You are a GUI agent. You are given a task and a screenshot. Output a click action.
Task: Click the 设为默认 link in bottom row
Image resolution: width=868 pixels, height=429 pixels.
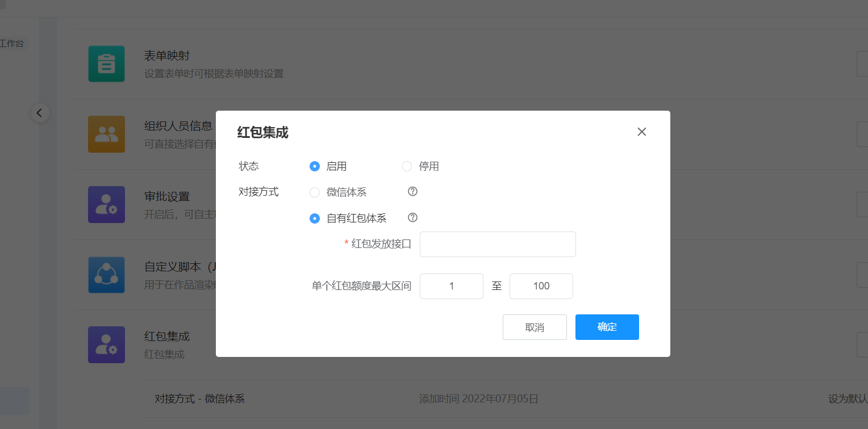pyautogui.click(x=848, y=399)
